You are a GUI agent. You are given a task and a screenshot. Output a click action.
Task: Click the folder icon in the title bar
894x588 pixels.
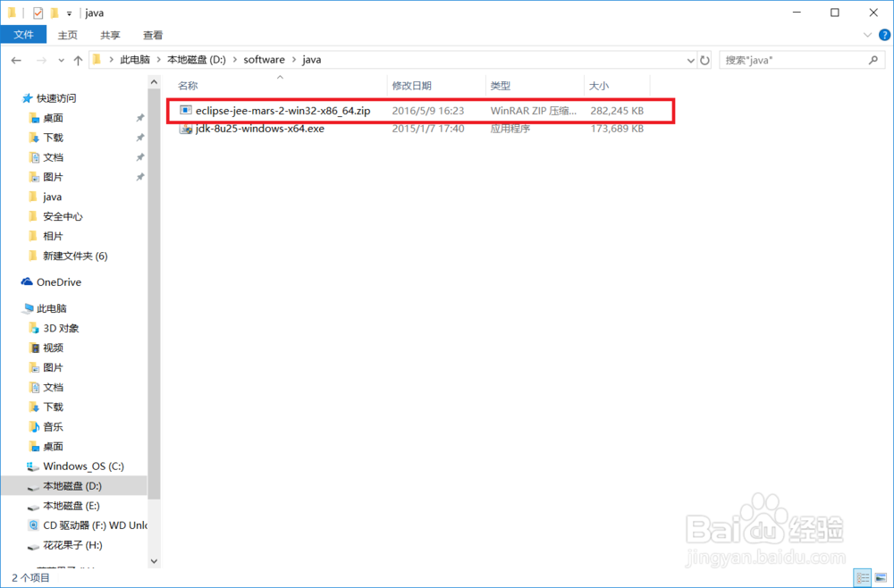[12, 13]
